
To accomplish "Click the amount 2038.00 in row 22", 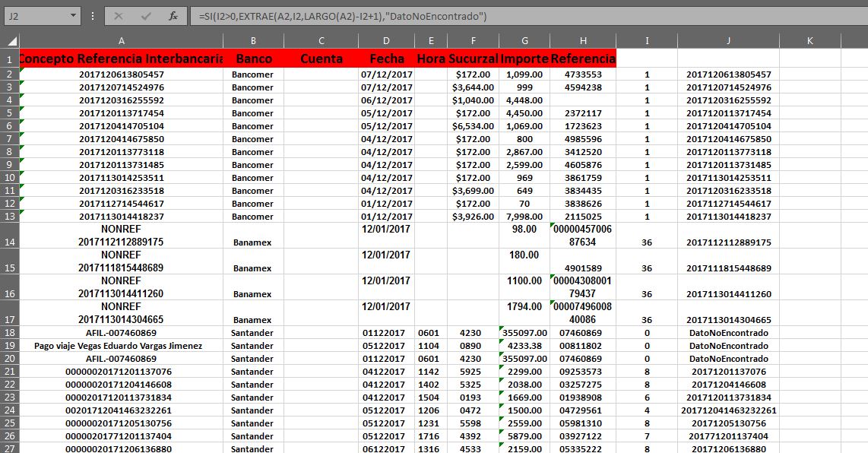I will (524, 385).
